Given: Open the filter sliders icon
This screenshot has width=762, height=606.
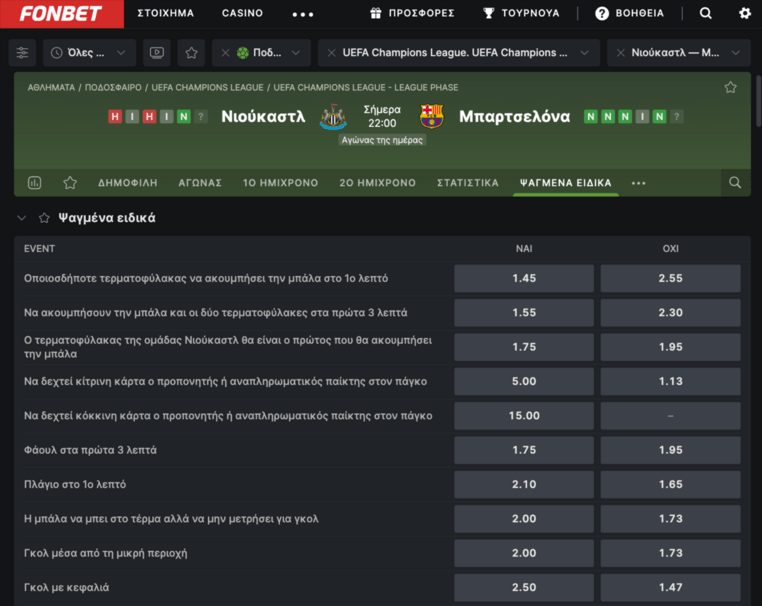Looking at the screenshot, I should coord(22,53).
